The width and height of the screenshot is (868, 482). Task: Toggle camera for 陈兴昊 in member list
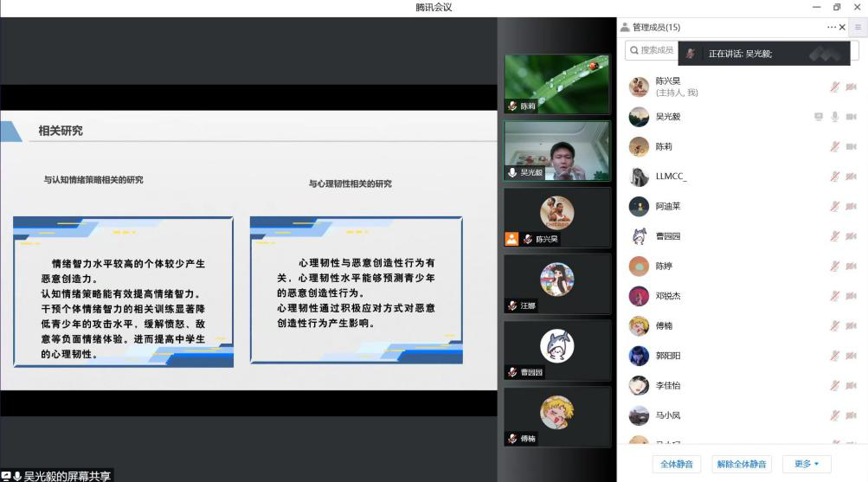point(851,87)
